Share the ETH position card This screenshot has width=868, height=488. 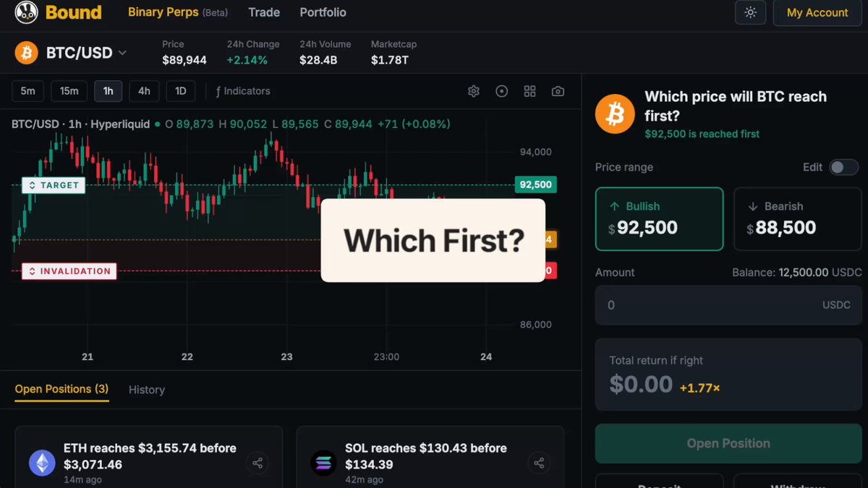pyautogui.click(x=257, y=463)
